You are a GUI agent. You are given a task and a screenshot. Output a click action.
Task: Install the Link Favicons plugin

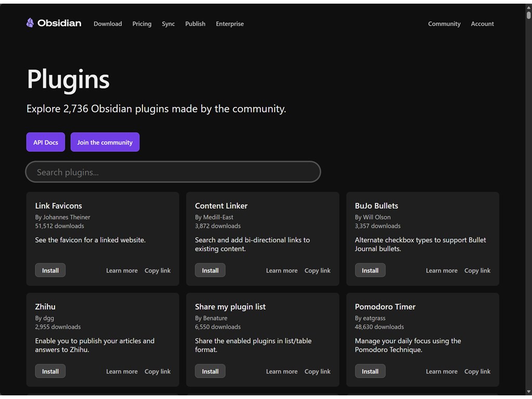coord(50,271)
